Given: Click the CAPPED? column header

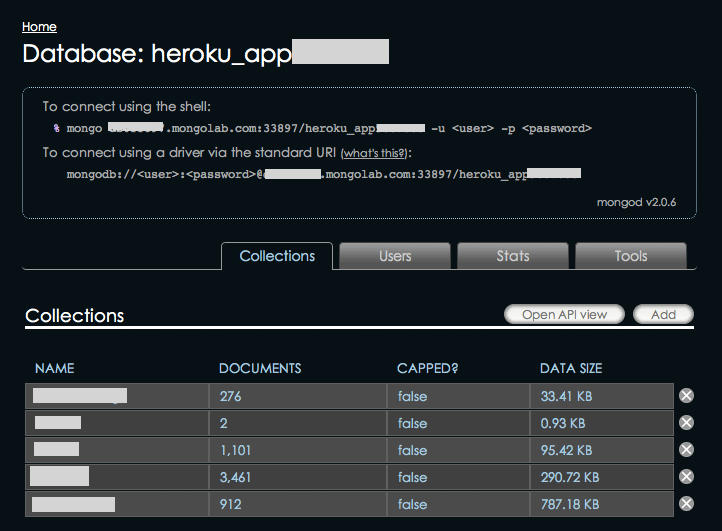Looking at the screenshot, I should click(427, 369).
